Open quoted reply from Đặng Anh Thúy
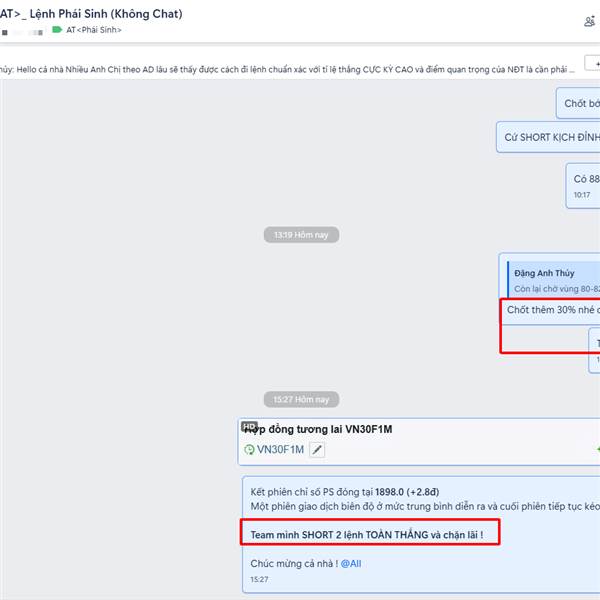 pyautogui.click(x=553, y=280)
